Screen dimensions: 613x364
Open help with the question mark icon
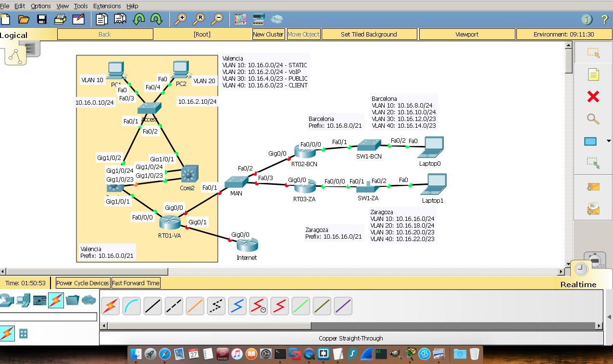click(x=605, y=19)
